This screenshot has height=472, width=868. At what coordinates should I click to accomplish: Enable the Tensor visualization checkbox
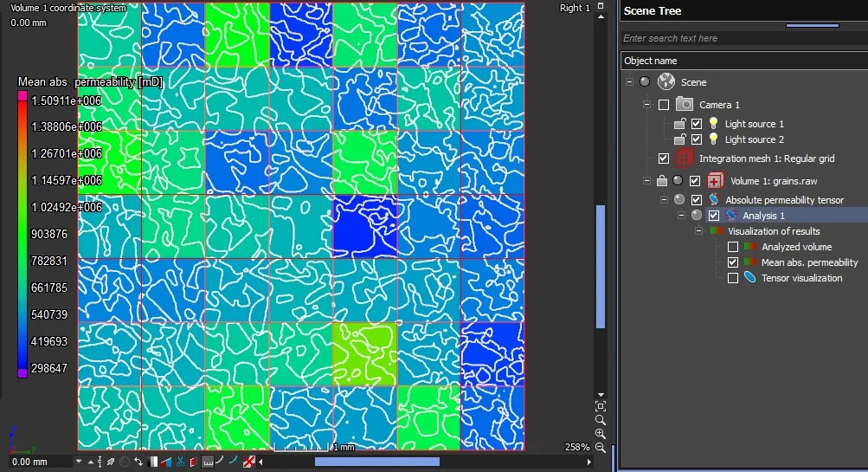pos(733,277)
